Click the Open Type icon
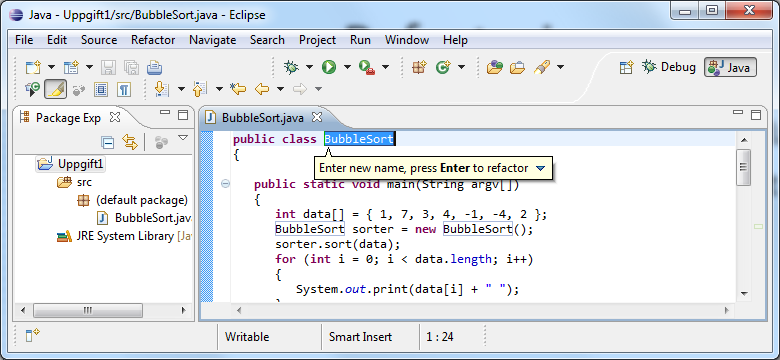The height and width of the screenshot is (360, 780). (x=494, y=67)
